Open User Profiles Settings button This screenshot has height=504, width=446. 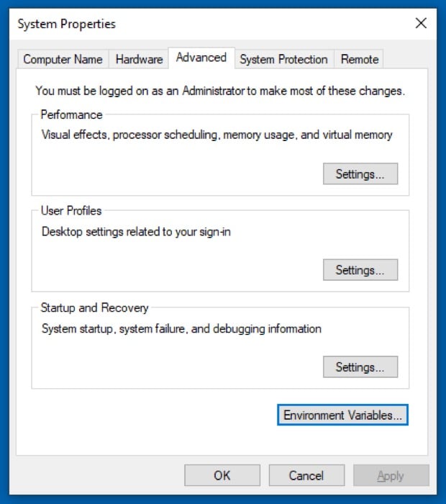[x=360, y=270]
